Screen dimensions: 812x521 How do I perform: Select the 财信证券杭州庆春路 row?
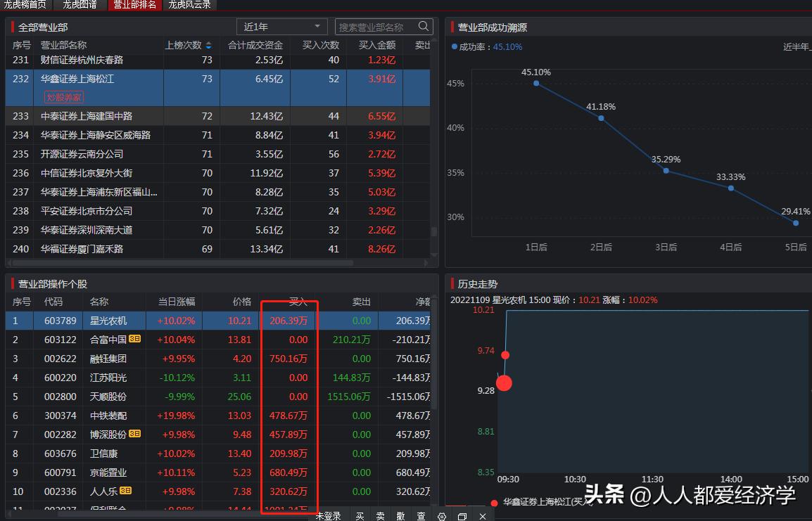point(217,60)
